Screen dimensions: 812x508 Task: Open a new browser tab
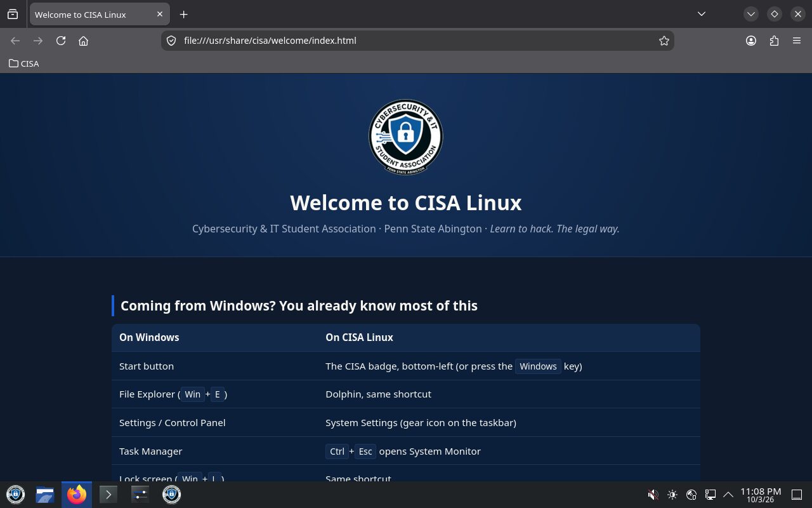pos(183,14)
